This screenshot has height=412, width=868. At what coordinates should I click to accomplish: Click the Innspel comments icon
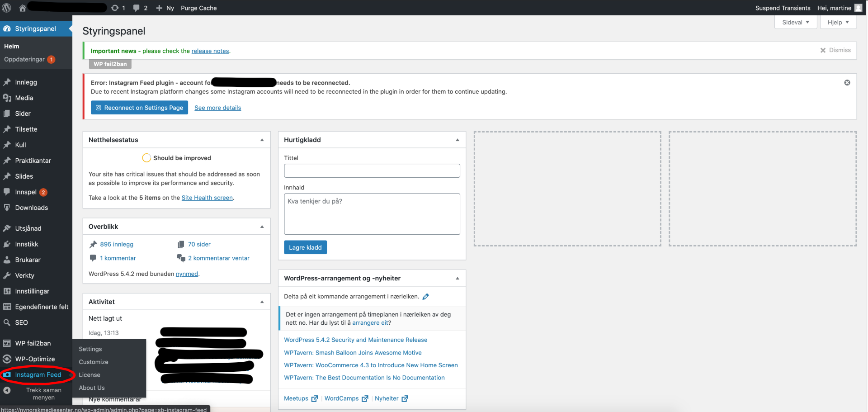click(7, 192)
